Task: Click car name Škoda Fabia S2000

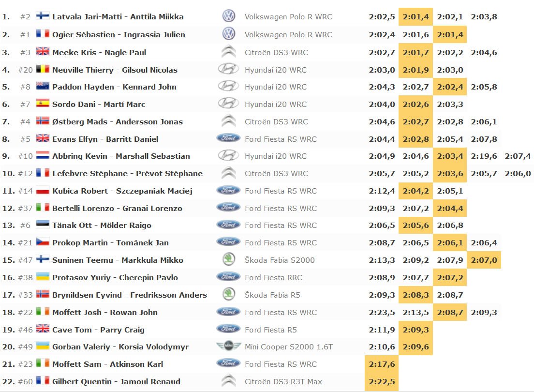Action: (280, 260)
